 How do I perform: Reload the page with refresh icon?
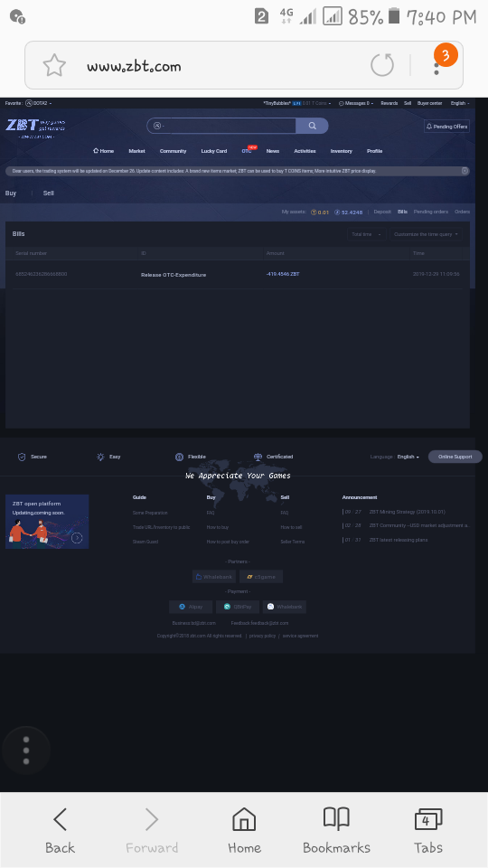pyautogui.click(x=381, y=65)
